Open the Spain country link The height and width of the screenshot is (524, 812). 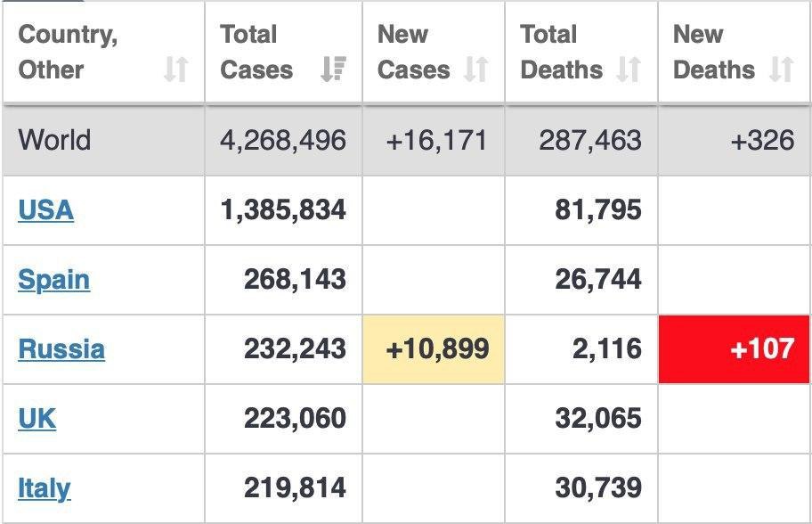coord(53,280)
